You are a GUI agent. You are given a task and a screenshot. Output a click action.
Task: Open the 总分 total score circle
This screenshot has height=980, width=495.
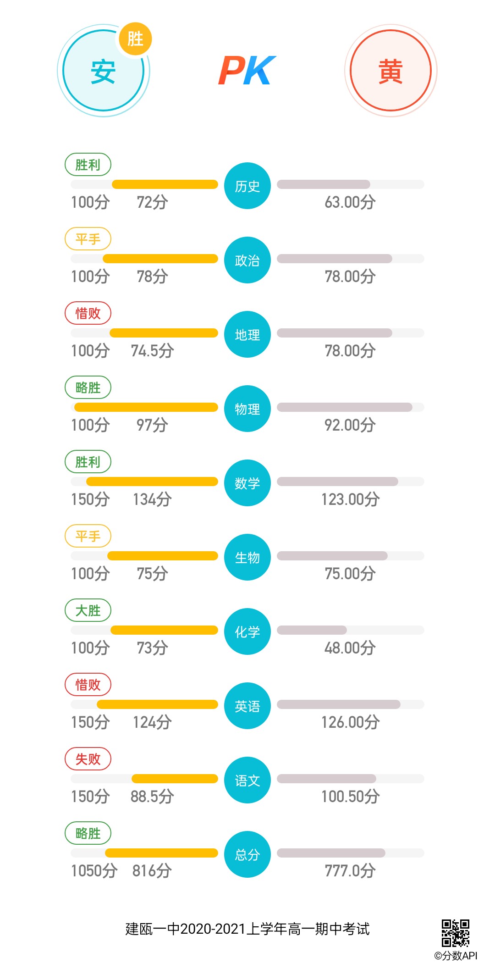click(247, 854)
